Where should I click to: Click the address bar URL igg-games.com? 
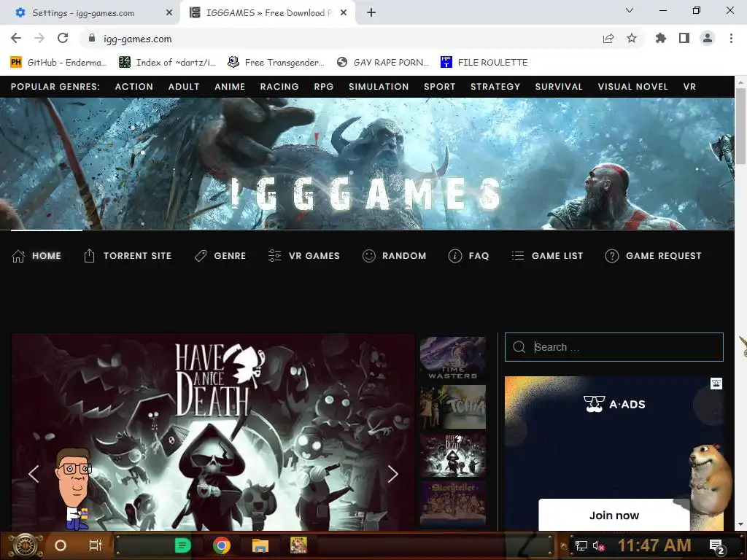tap(138, 39)
